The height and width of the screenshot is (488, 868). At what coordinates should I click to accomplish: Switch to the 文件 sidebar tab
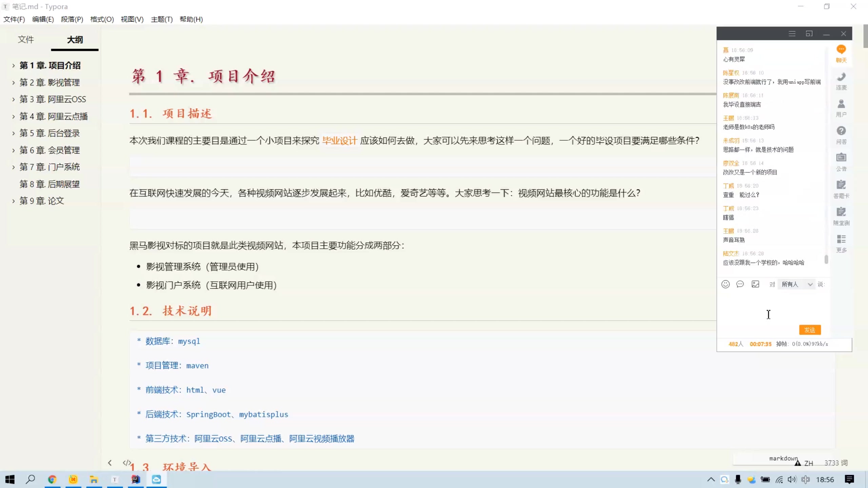coord(26,40)
